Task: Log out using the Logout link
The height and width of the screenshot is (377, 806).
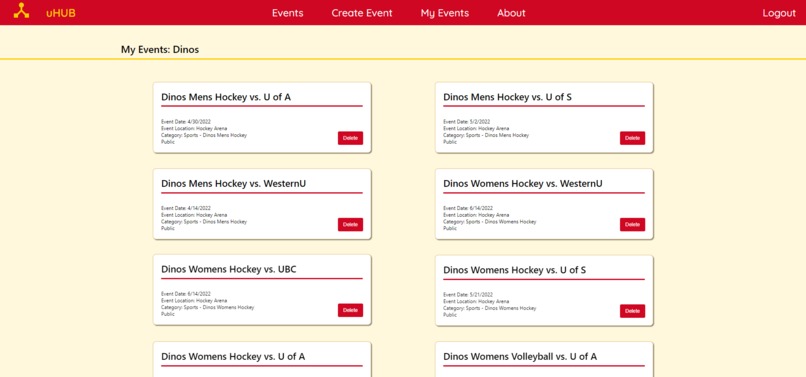Action: pos(779,13)
